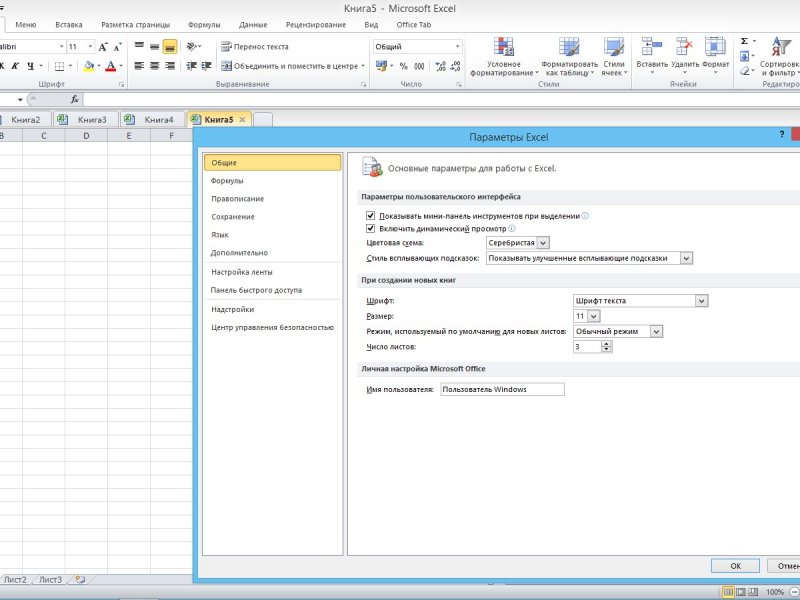Close the Книга5 workbook tab

(x=242, y=119)
